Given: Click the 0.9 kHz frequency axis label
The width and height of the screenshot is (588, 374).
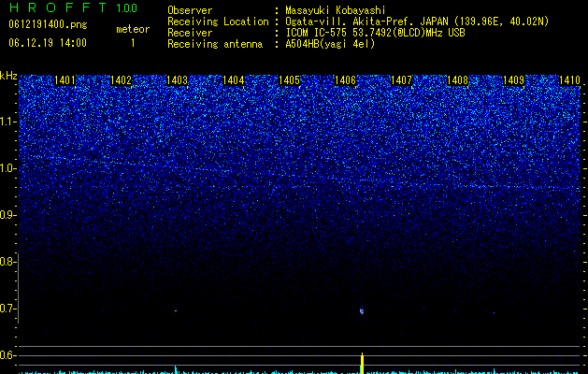Looking at the screenshot, I should coord(8,215).
